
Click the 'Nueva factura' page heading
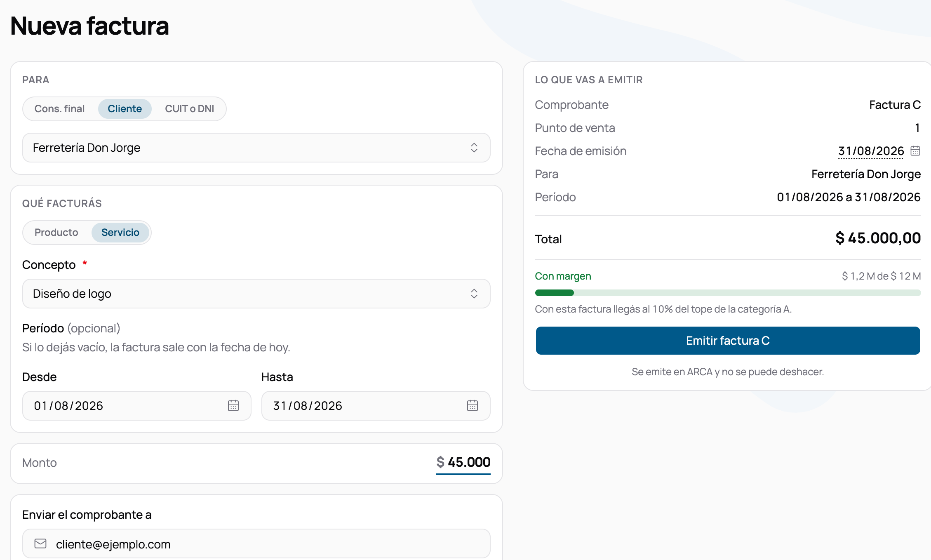coord(89,26)
